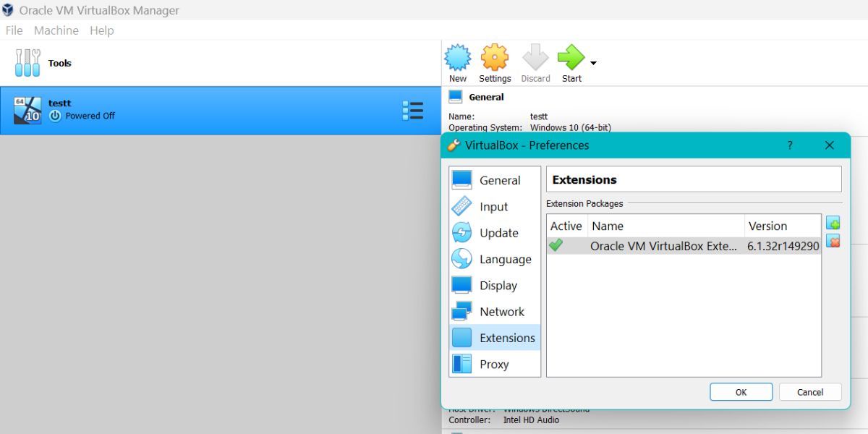Start the testt virtual machine

pos(571,62)
